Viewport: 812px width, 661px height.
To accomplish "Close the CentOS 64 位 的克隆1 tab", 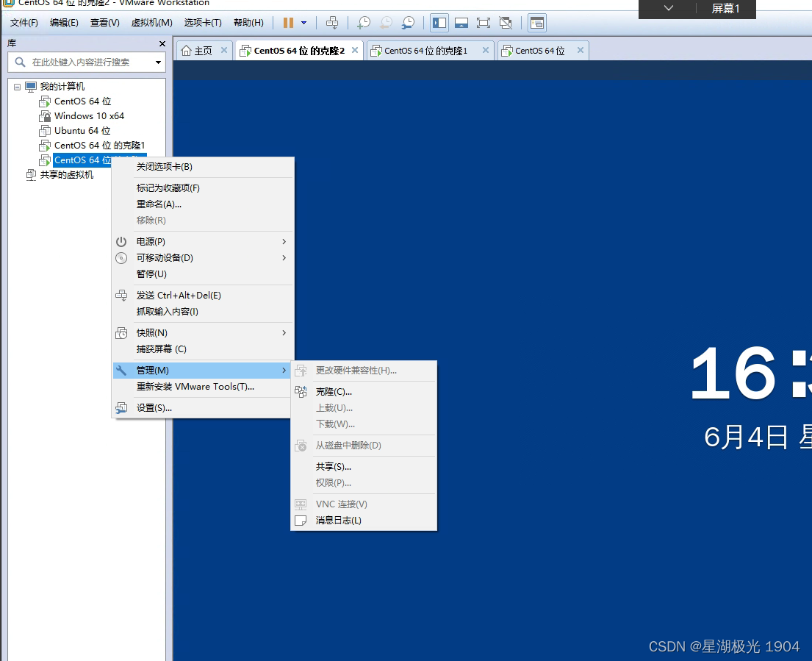I will tap(485, 50).
